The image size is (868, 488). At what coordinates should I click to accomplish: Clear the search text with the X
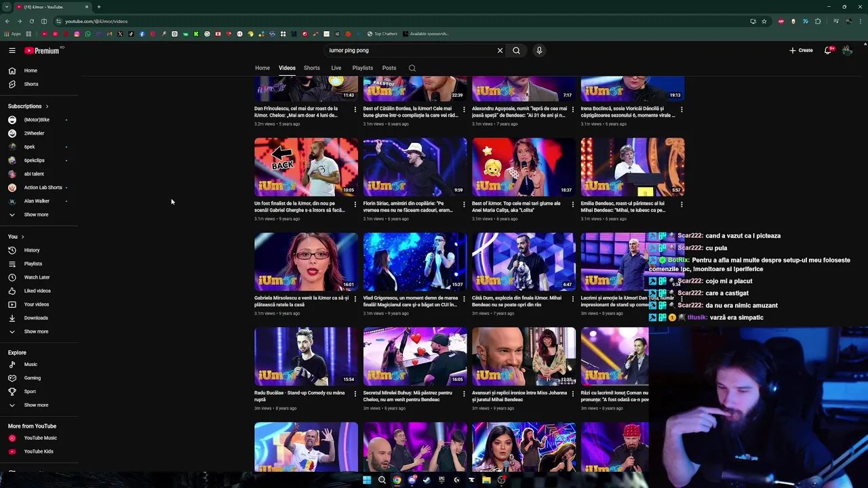point(500,50)
